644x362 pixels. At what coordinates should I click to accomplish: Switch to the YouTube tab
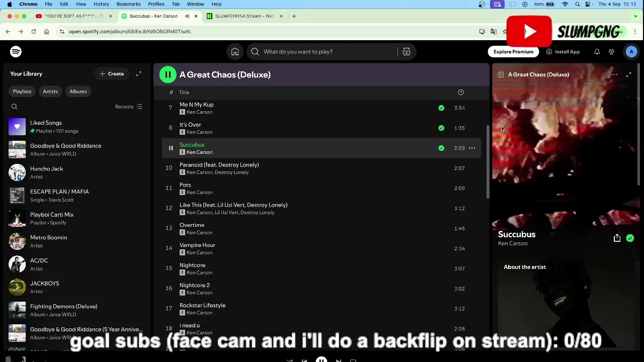click(x=74, y=16)
